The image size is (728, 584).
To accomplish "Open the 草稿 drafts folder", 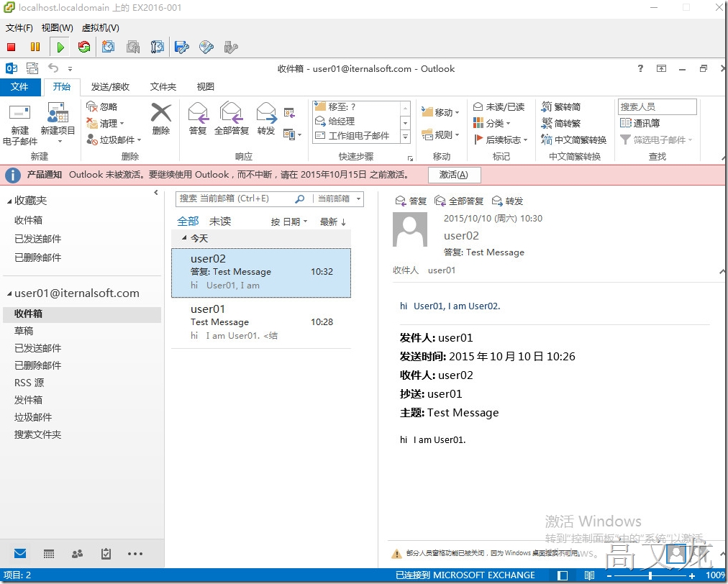I will point(24,331).
